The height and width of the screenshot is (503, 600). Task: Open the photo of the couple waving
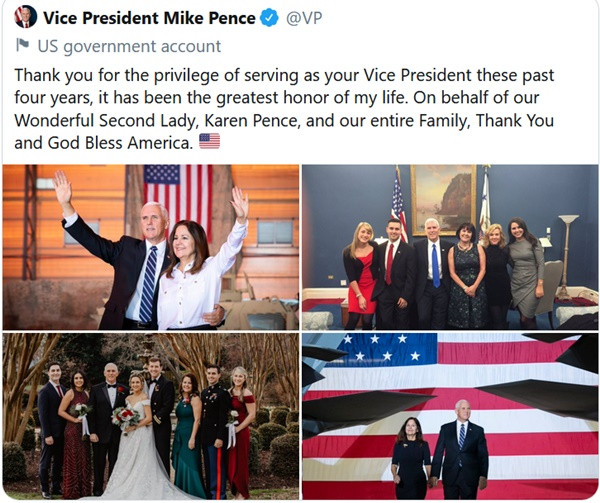point(150,247)
